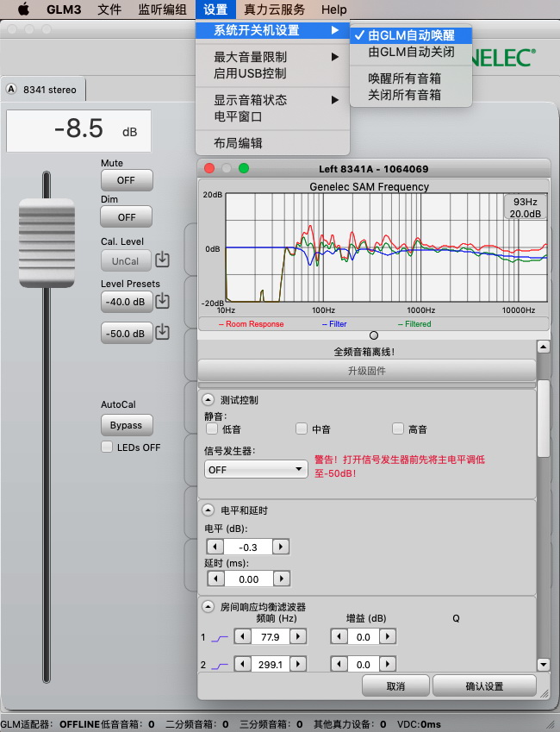
Task: Check 中音 mute checkbox
Action: (302, 429)
